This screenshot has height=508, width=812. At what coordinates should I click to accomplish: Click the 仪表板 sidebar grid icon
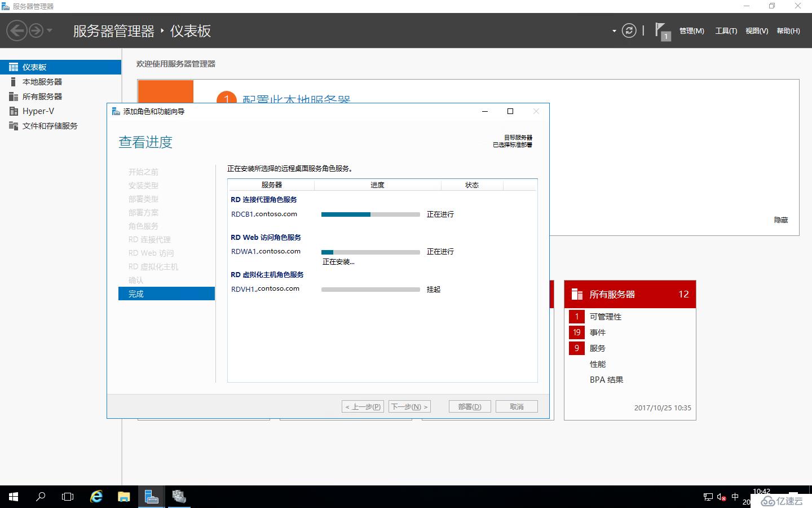tap(14, 67)
